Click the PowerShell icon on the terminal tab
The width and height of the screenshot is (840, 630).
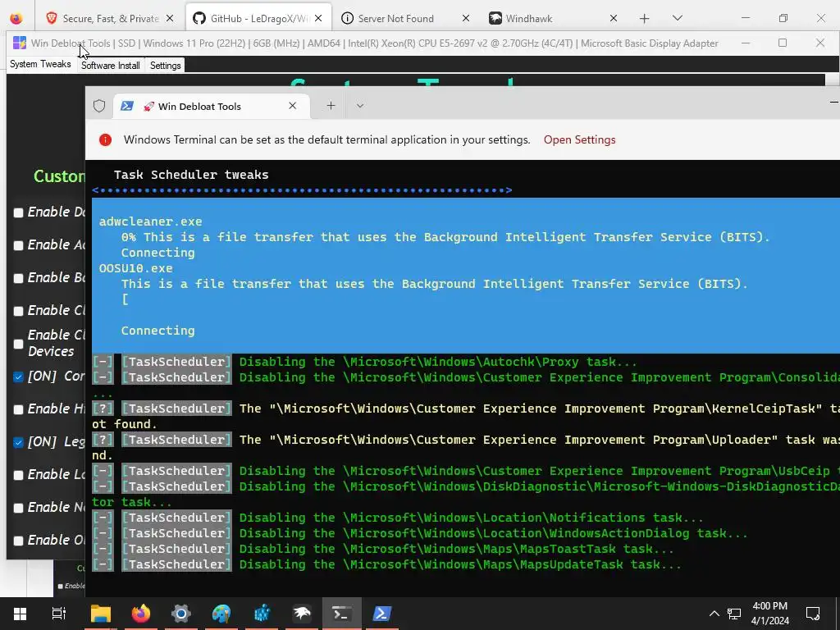127,106
